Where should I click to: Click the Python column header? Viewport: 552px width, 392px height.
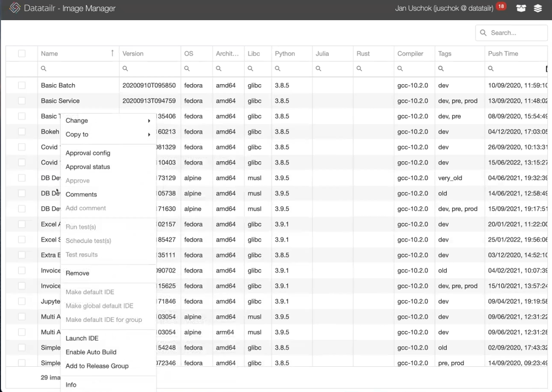click(292, 53)
